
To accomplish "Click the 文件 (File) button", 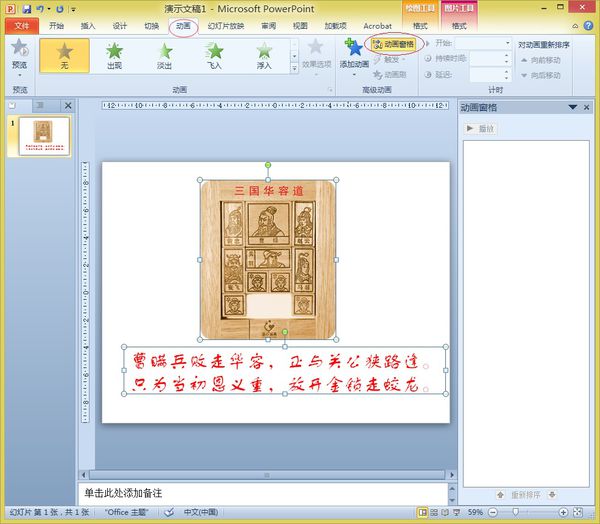I will click(22, 26).
